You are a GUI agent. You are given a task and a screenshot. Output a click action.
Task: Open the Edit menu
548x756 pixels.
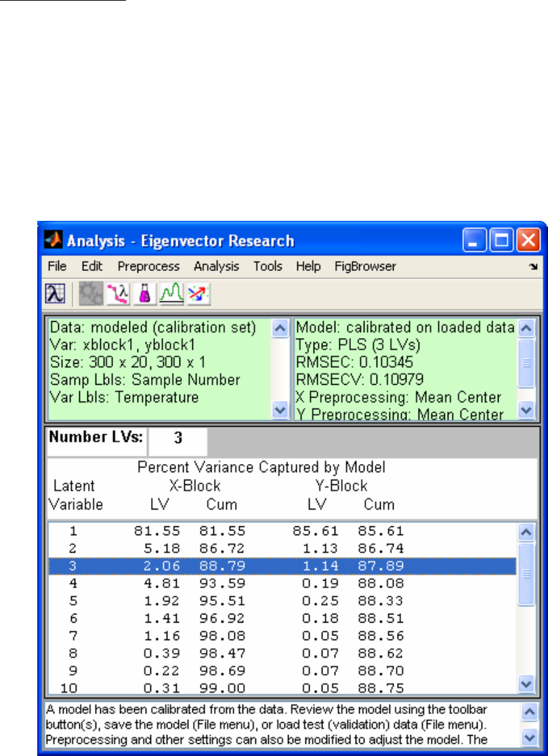(x=91, y=266)
